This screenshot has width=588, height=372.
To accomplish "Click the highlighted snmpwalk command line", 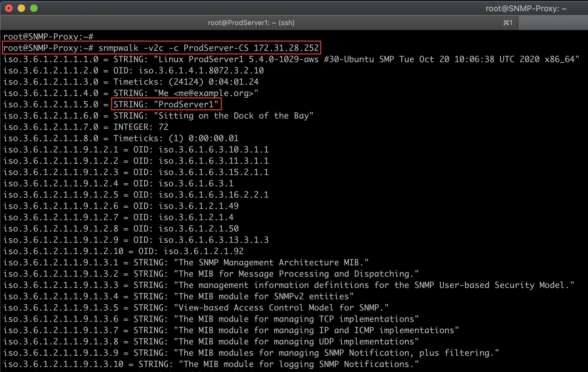I will click(161, 48).
